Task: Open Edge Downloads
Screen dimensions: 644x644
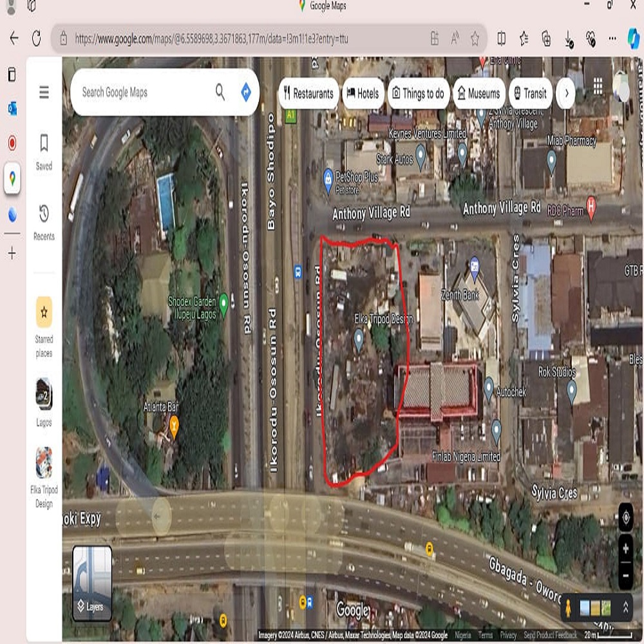Action: 569,39
